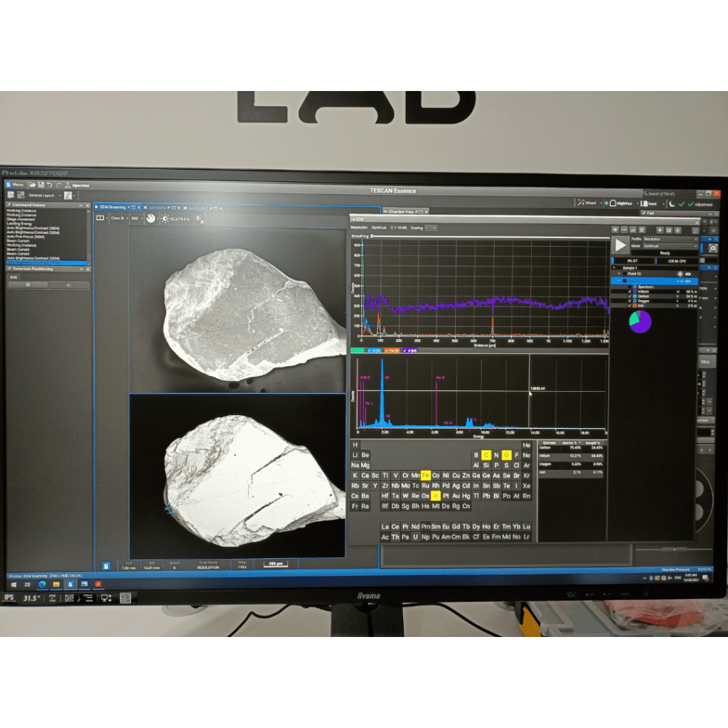Open Microsoft Edge from the taskbar
The image size is (728, 728).
[43, 584]
